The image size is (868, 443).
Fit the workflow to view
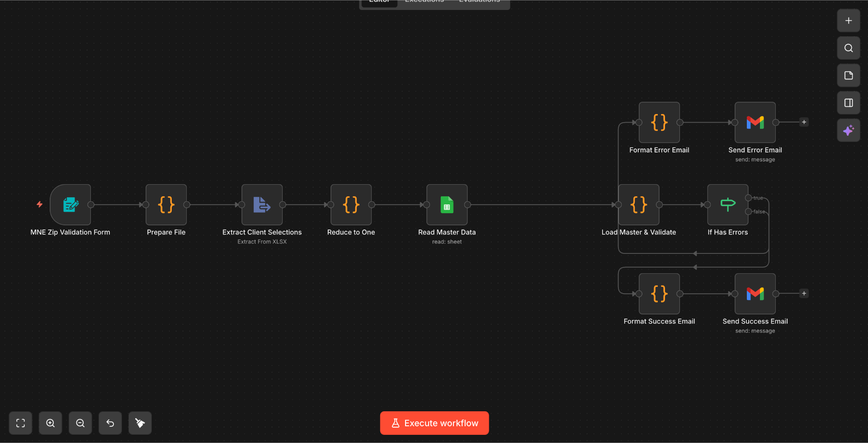point(21,423)
